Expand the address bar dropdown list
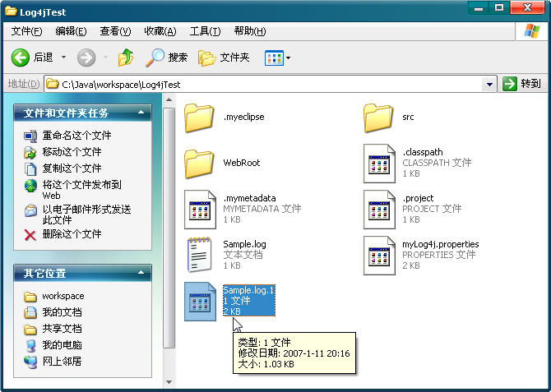This screenshot has height=392, width=551. coord(489,85)
